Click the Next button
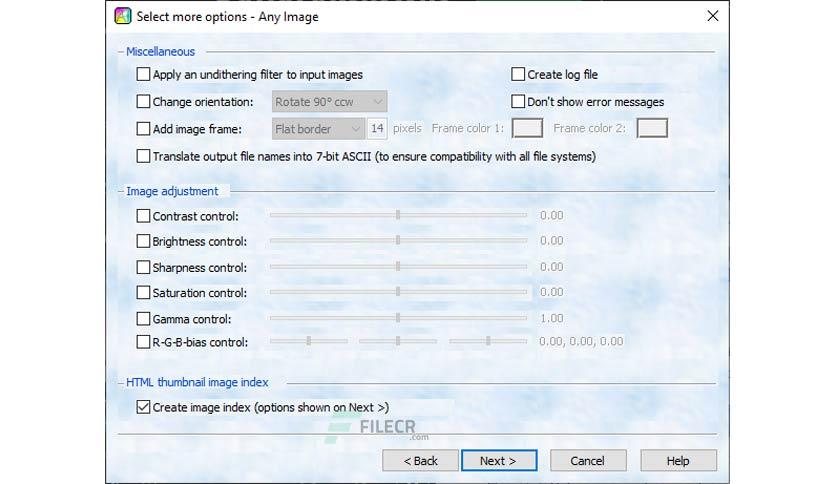The width and height of the screenshot is (836, 484). coord(499,461)
